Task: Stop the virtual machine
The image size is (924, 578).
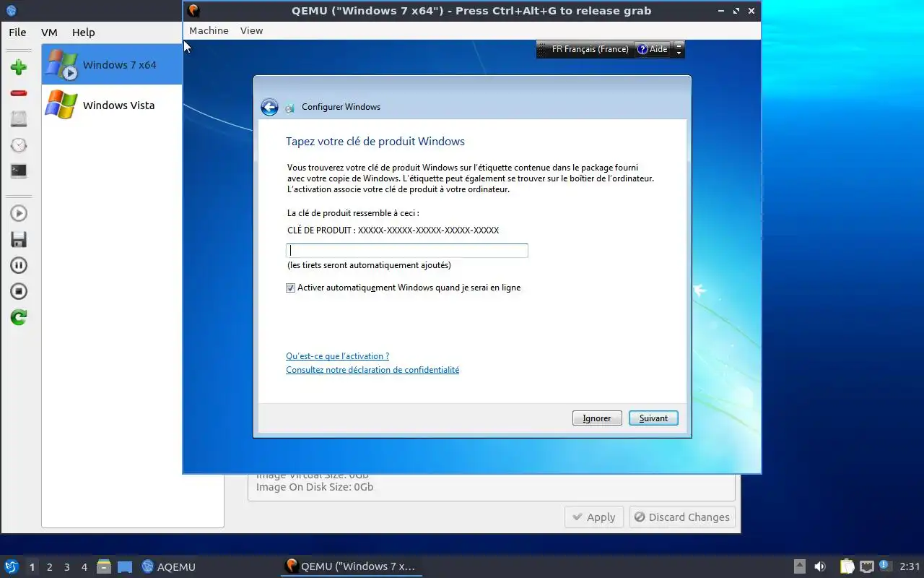Action: [19, 291]
